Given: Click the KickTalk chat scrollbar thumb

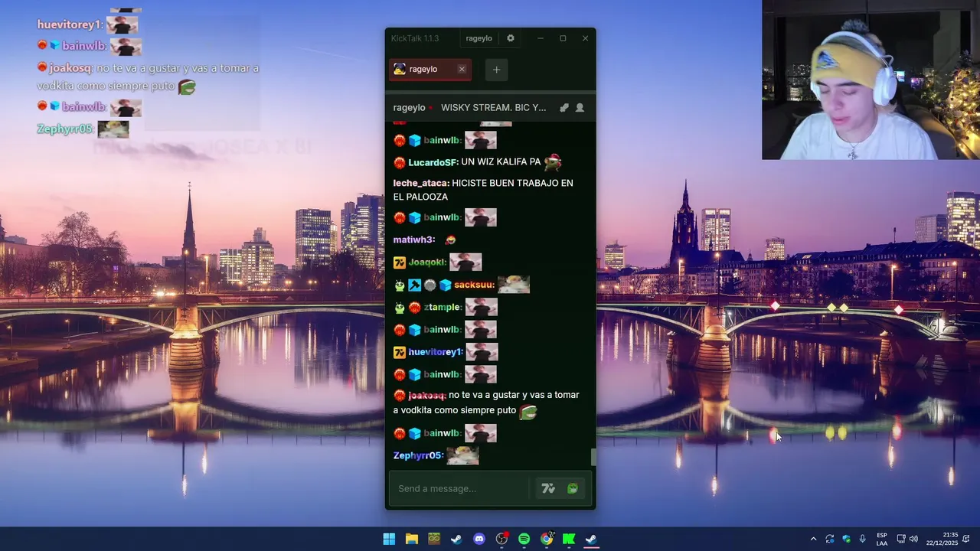Looking at the screenshot, I should pos(593,458).
